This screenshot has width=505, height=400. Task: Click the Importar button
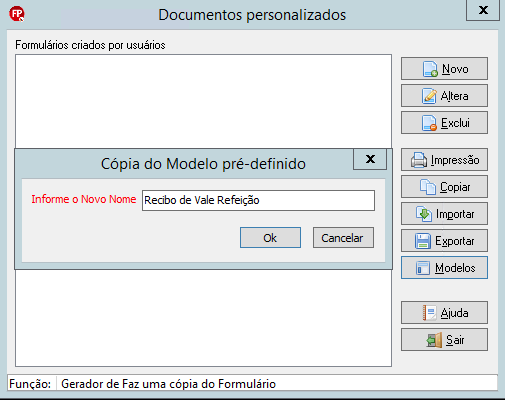444,214
